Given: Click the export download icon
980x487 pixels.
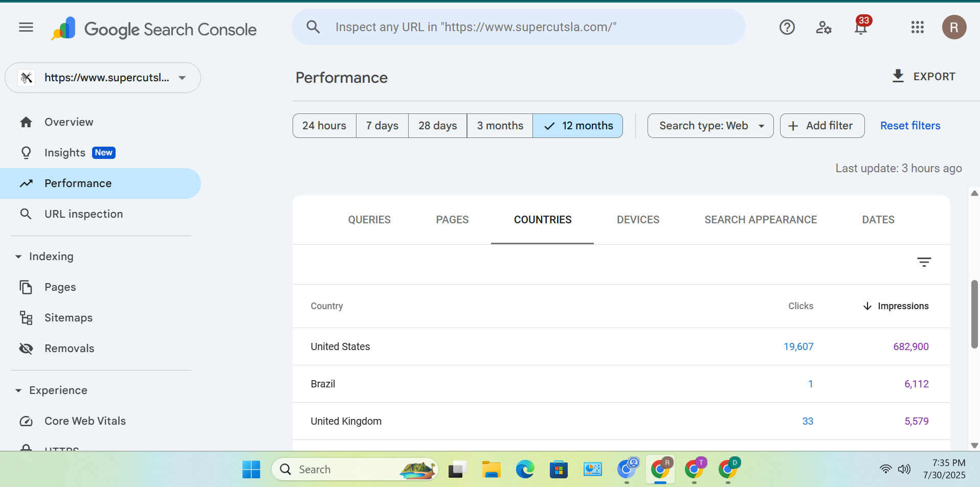Looking at the screenshot, I should click(x=898, y=76).
